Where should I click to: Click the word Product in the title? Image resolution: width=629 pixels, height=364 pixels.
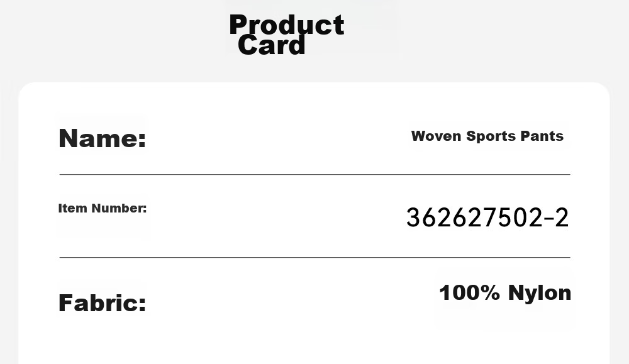tap(286, 25)
